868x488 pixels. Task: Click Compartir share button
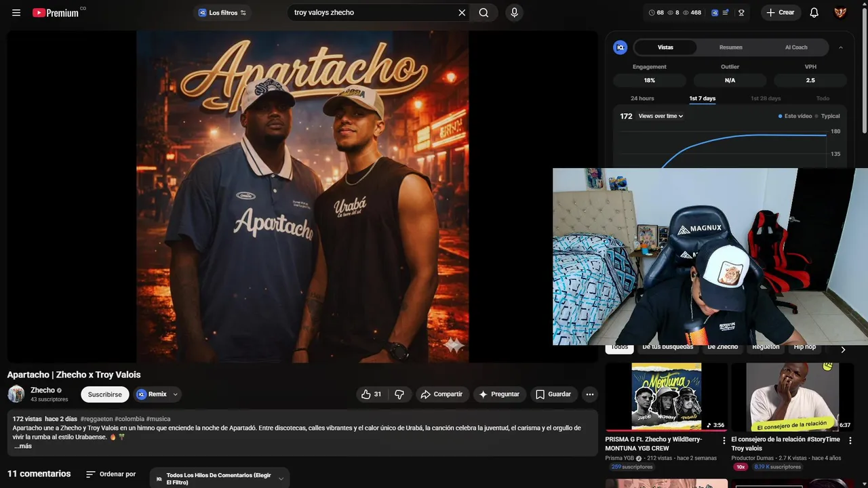pos(441,394)
